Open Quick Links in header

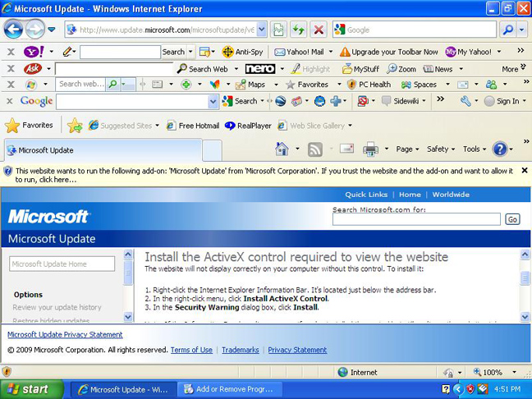[x=366, y=195]
